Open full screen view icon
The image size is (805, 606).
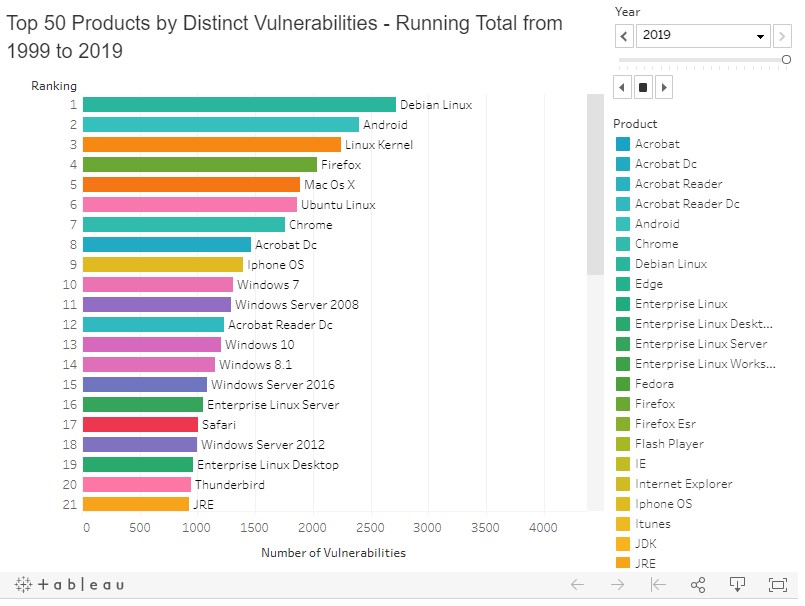click(778, 584)
